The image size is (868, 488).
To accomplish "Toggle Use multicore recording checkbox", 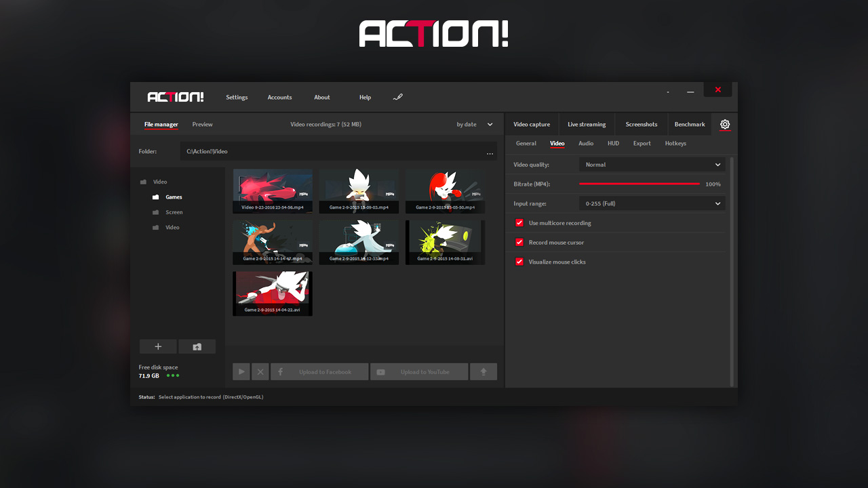I will [519, 223].
